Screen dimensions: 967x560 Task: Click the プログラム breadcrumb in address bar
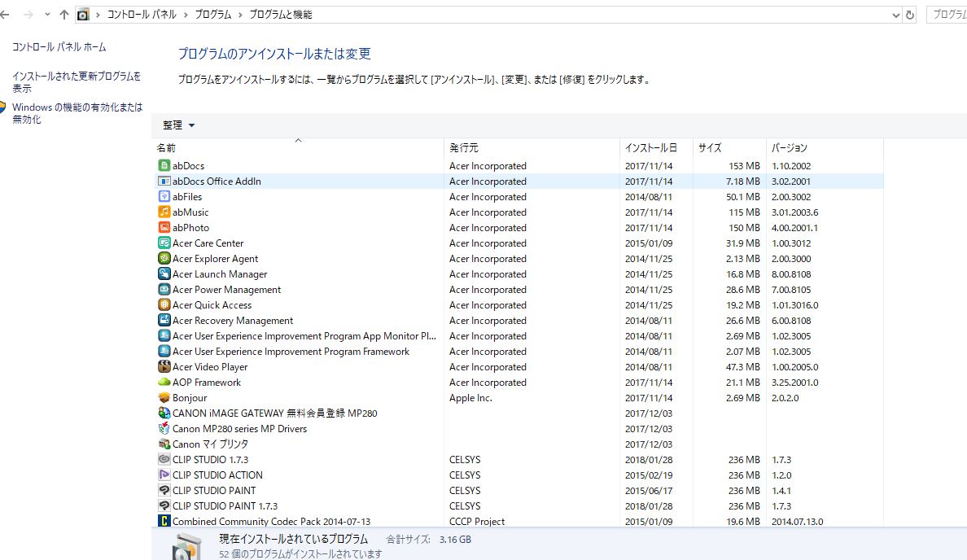tap(212, 15)
